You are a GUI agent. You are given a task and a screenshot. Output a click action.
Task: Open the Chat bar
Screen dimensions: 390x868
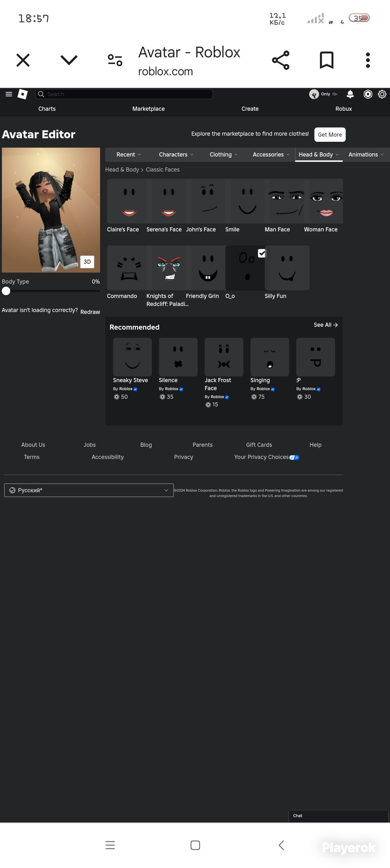338,816
